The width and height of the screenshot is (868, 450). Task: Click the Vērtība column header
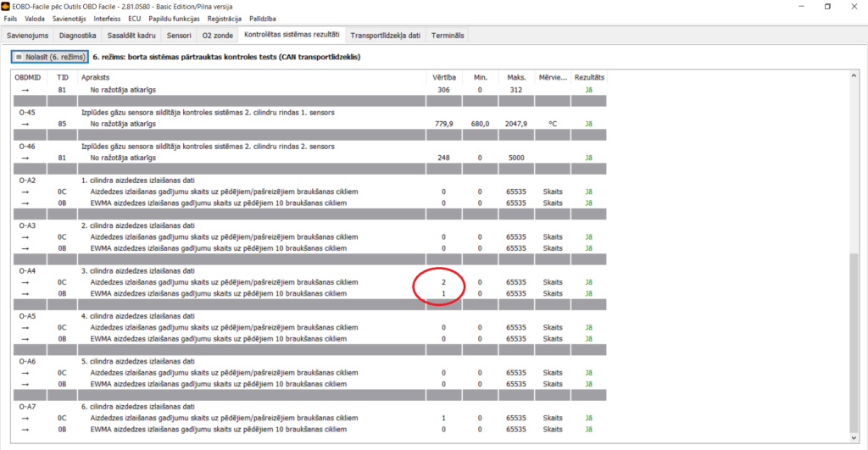pos(444,77)
